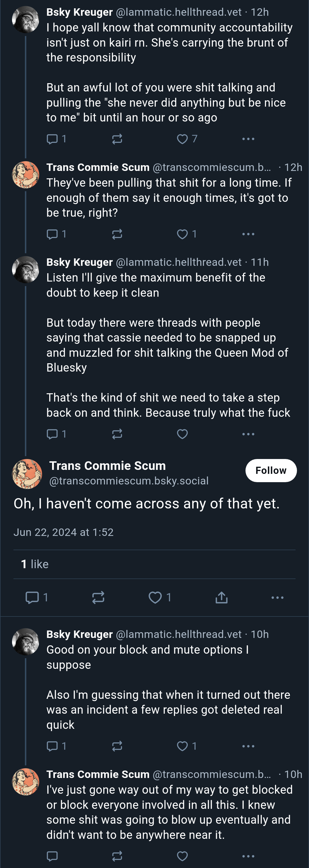Open the @transcommiescum.bsky.social handle link
Viewport: 309px width, 868px height.
(129, 480)
